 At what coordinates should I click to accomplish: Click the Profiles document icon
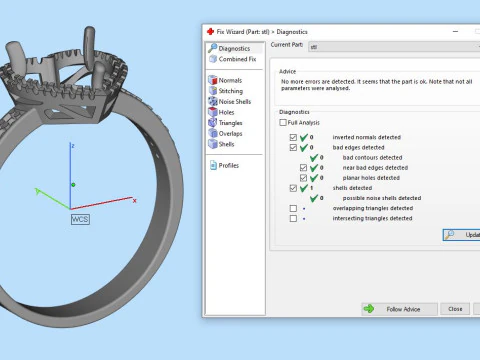(x=213, y=165)
